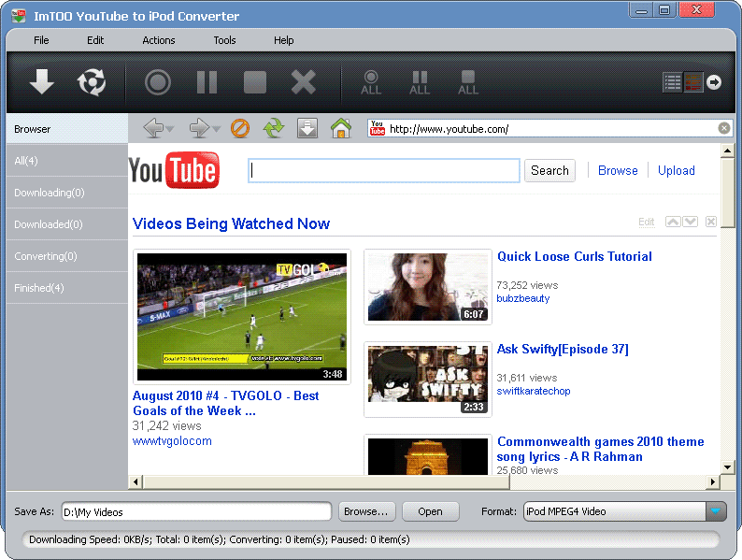
Task: Go forward with the browser forward arrow
Action: click(199, 128)
